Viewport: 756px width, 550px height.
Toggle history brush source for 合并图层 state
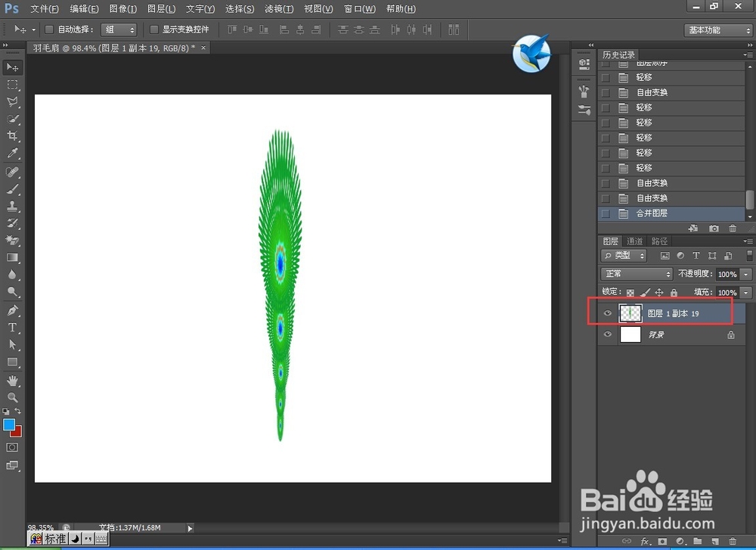(x=606, y=213)
